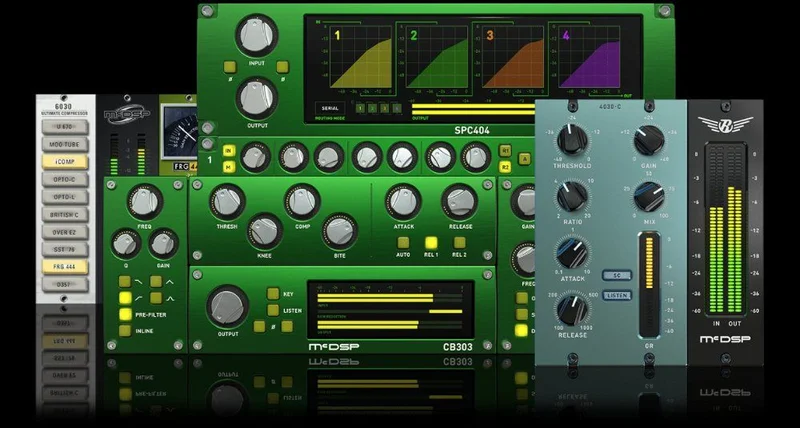Click the SPC404 INPUT knob
The height and width of the screenshot is (428, 800).
[x=257, y=35]
